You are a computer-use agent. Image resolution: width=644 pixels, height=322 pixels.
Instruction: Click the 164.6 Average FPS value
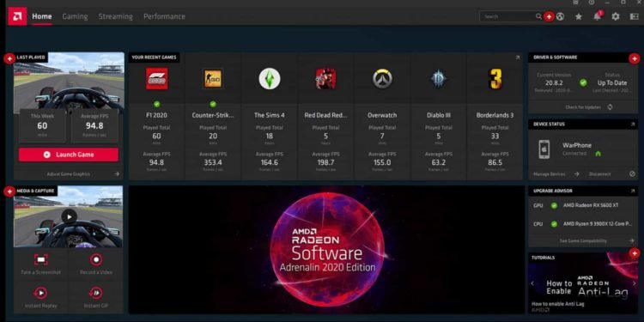[270, 162]
